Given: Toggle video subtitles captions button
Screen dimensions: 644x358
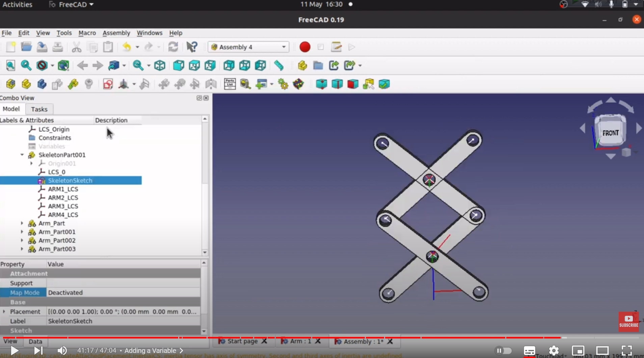Looking at the screenshot, I should click(x=529, y=351).
